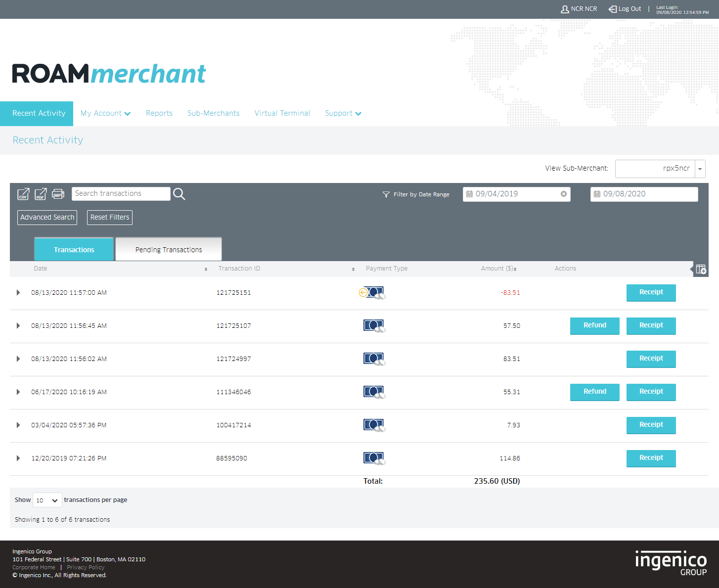The width and height of the screenshot is (719, 588).
Task: Sort by the Transaction ID column arrows
Action: click(353, 269)
